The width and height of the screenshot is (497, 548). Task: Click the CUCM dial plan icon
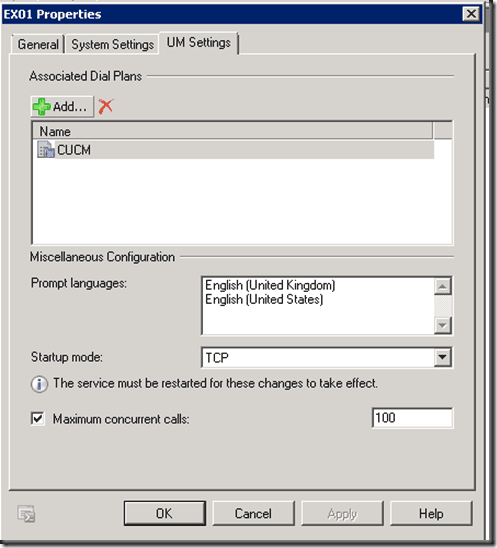(x=46, y=150)
